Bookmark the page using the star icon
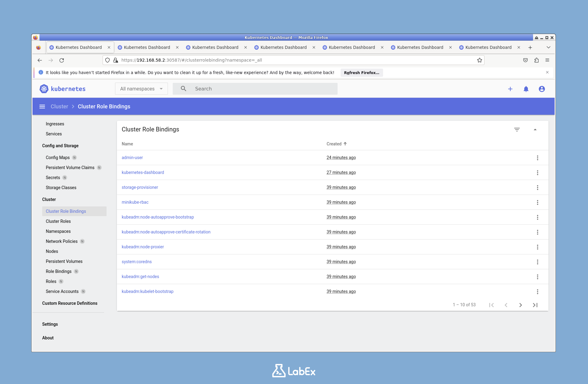The height and width of the screenshot is (384, 588). [x=479, y=60]
